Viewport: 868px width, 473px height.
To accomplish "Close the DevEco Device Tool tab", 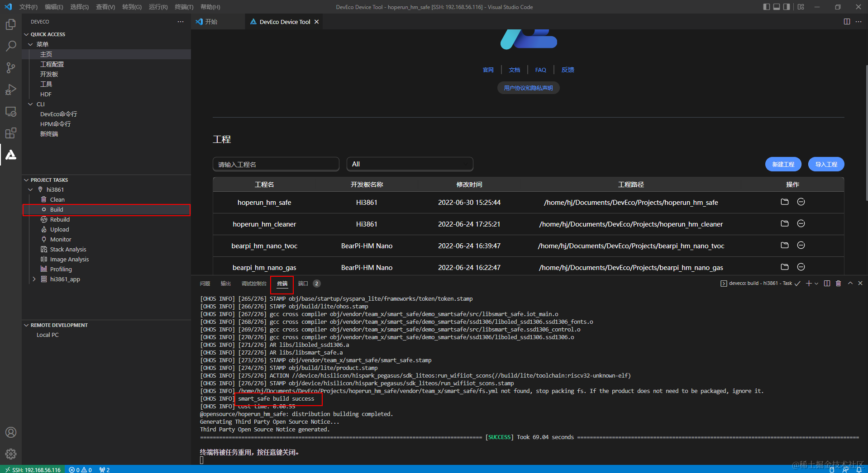I will coord(316,22).
